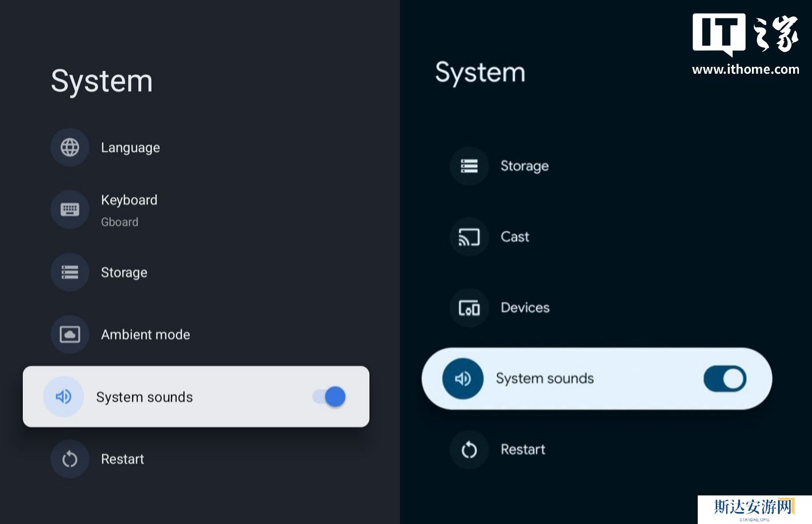This screenshot has width=812, height=524.
Task: Select the Storage icon in the left panel
Action: 70,272
